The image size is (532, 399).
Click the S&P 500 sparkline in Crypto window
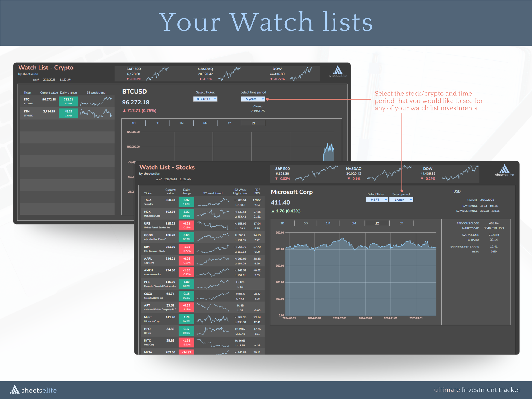[157, 74]
